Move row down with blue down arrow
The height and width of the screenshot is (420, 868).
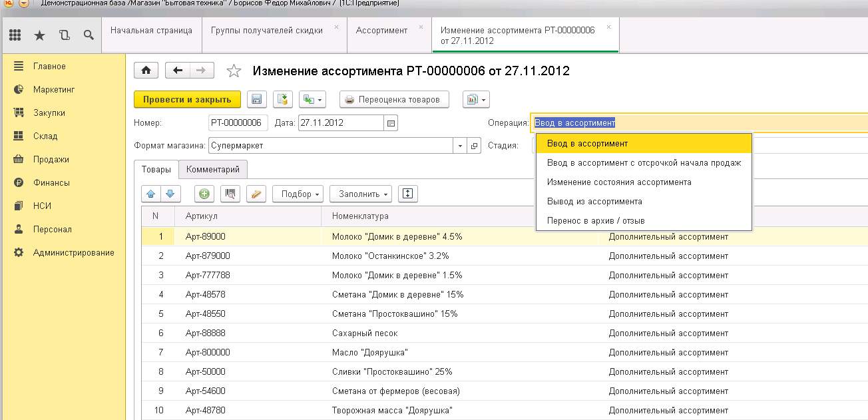click(170, 194)
